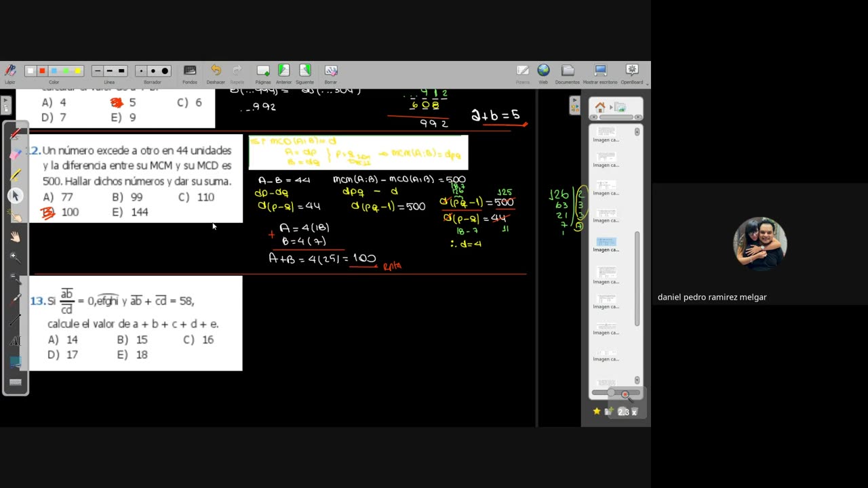Screen dimensions: 868x488
Task: Set the medium line width
Action: pos(109,70)
